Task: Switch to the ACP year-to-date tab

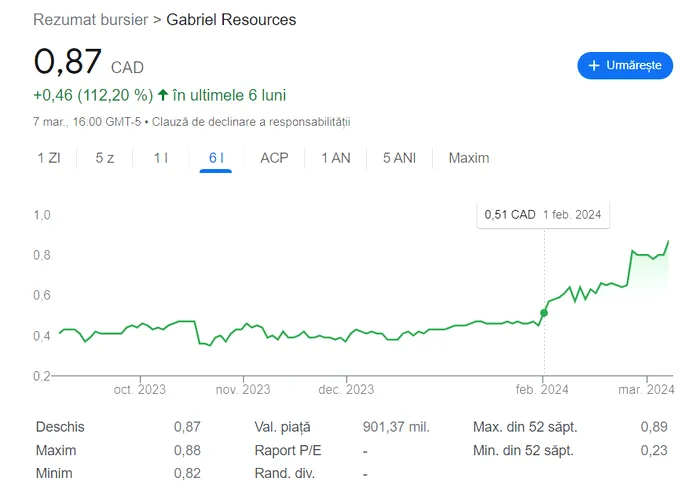Action: click(274, 158)
